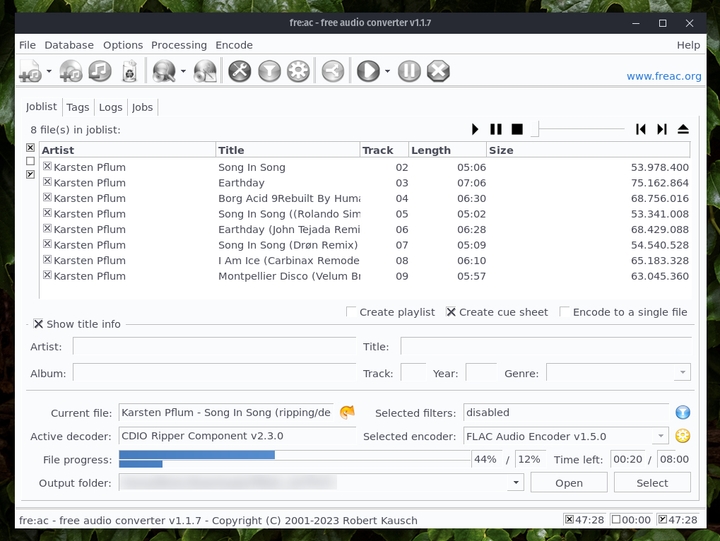Start encoding with the toolbar play icon
The height and width of the screenshot is (541, 720).
coord(368,71)
